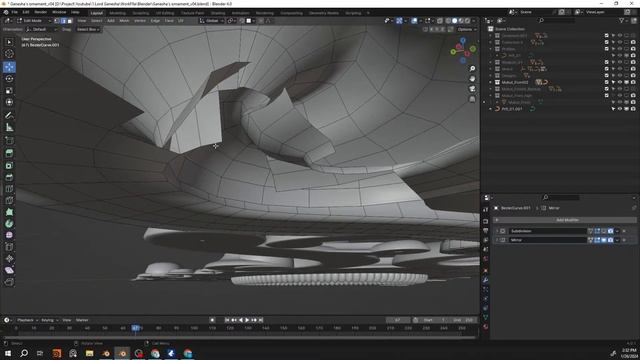This screenshot has width=640, height=360.
Task: Select the Smooth vertices tool
Action: (9, 235)
